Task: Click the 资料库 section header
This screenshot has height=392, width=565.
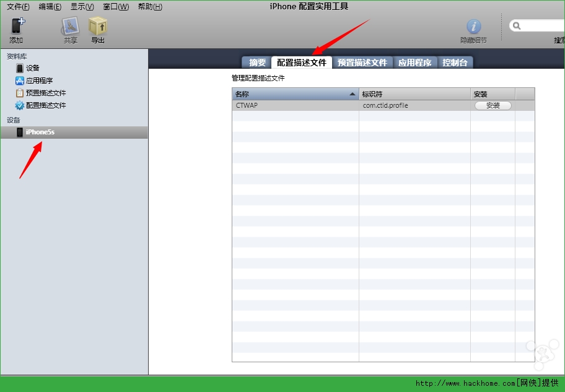Action: tap(17, 56)
